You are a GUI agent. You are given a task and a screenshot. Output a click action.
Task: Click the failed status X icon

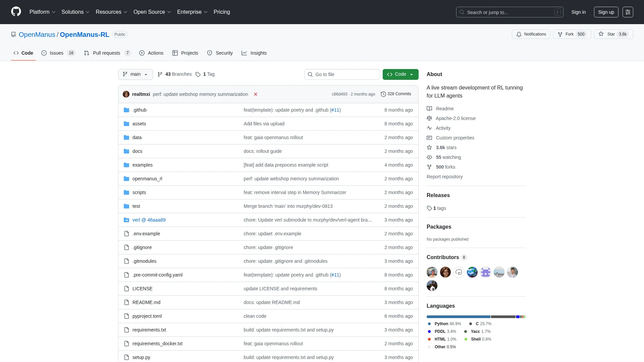pyautogui.click(x=256, y=94)
